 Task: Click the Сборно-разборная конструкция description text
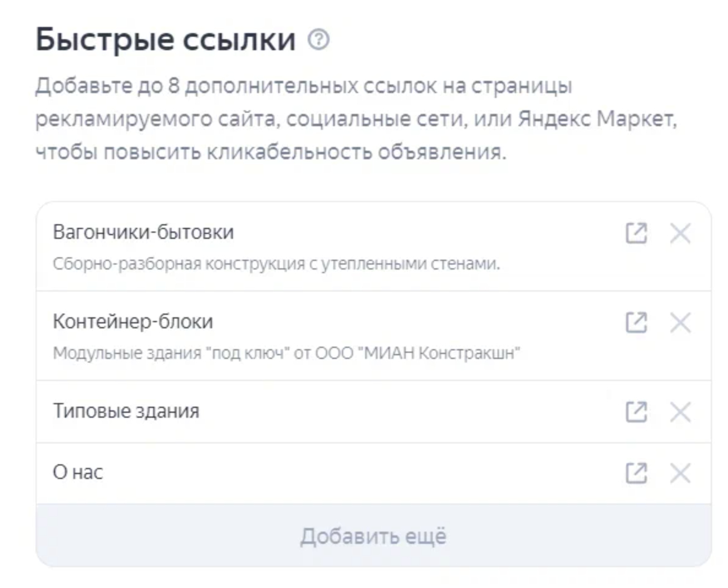tap(277, 265)
